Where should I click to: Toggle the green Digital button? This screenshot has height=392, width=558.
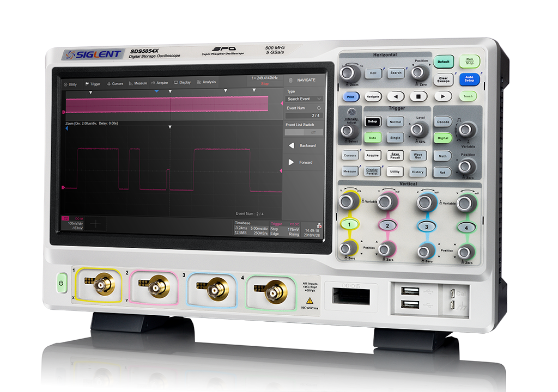(x=442, y=138)
